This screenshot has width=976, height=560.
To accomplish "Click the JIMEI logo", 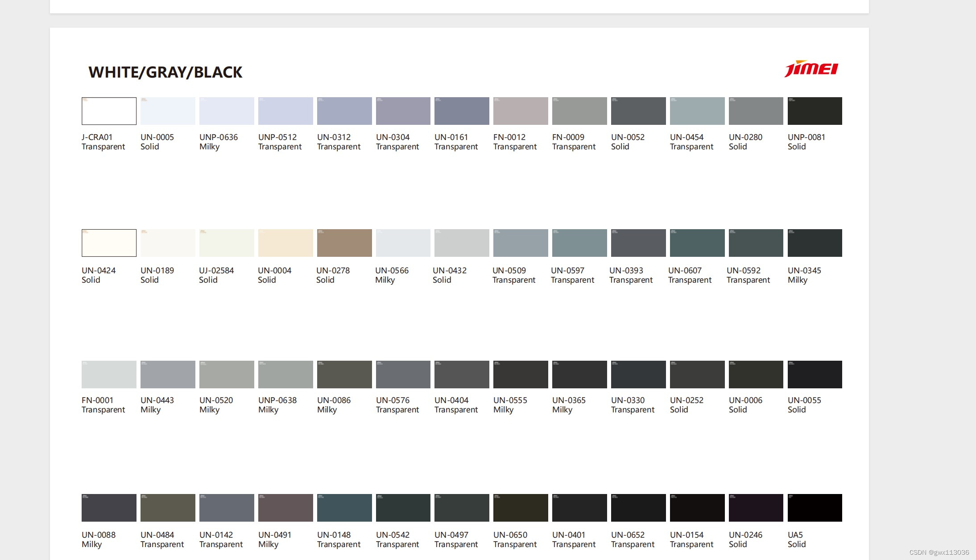I will (x=811, y=69).
